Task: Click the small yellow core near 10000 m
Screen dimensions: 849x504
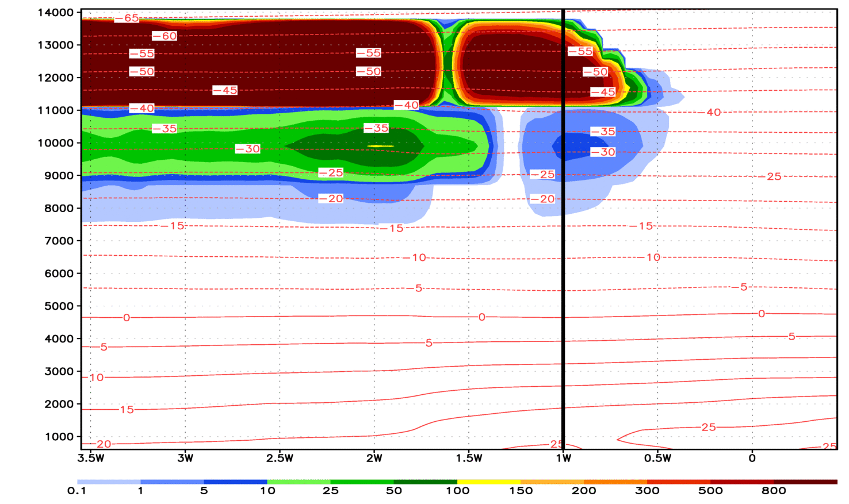Action: [381, 146]
